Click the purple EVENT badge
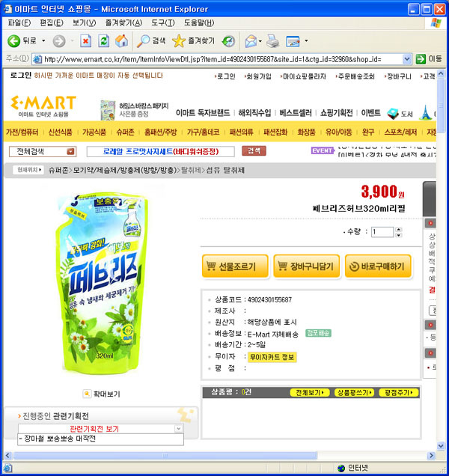The height and width of the screenshot is (476, 449). click(x=323, y=150)
